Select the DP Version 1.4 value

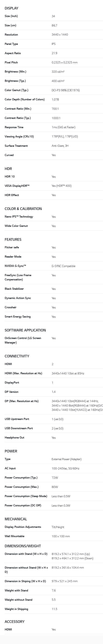coord(54,392)
